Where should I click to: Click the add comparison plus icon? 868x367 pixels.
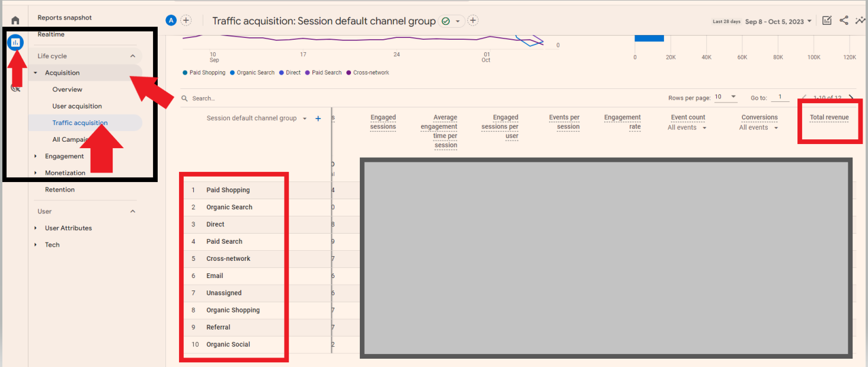click(186, 21)
